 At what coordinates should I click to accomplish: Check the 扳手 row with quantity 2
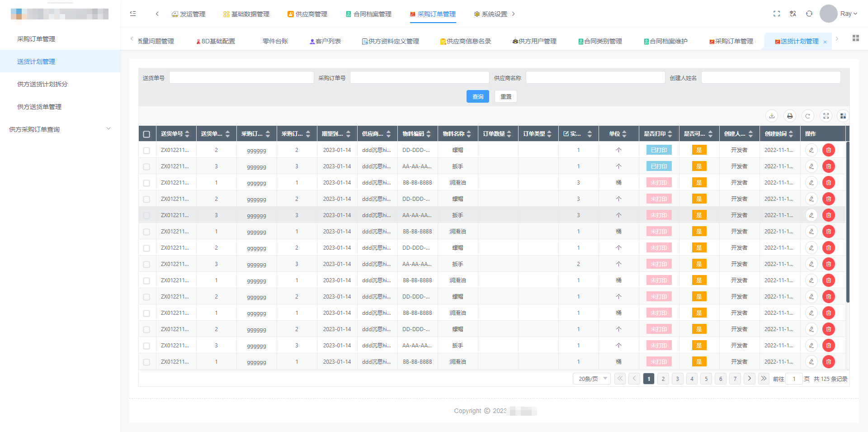146,264
